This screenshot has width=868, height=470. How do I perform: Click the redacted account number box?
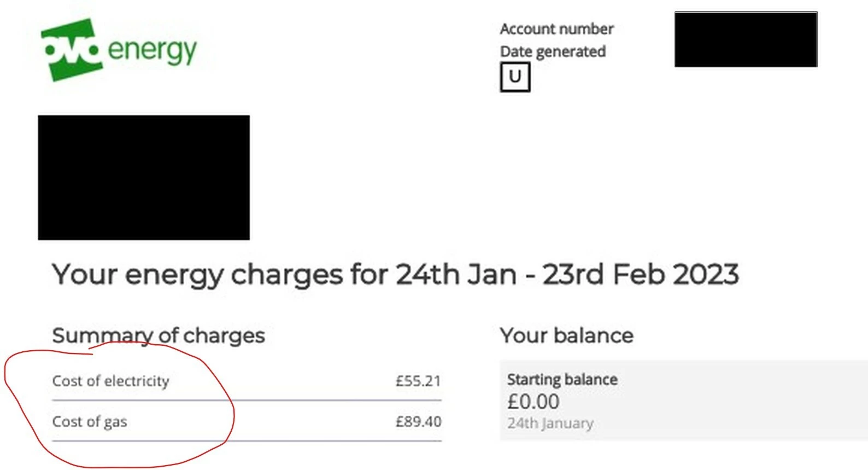pos(746,39)
